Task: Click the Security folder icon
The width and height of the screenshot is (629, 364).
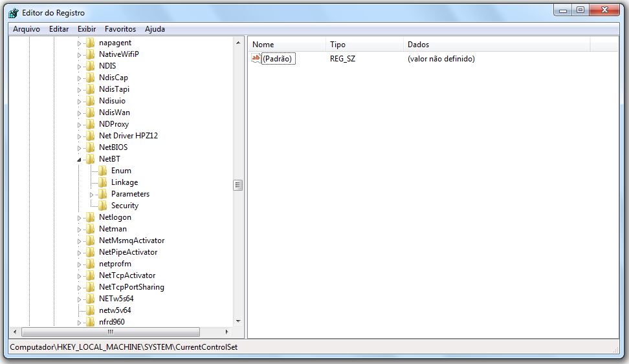Action: 102,206
